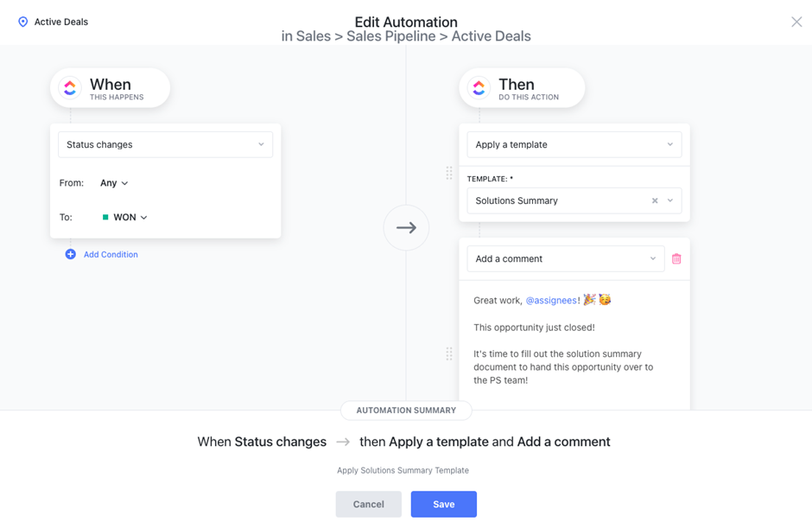Click the ClickUp logo icon on the When card
The height and width of the screenshot is (528, 812).
(69, 87)
